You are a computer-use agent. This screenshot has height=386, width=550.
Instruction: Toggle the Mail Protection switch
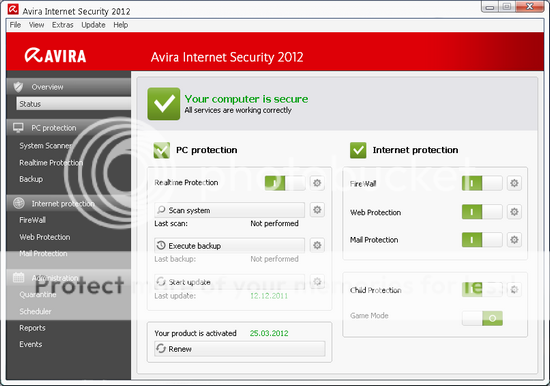click(482, 240)
